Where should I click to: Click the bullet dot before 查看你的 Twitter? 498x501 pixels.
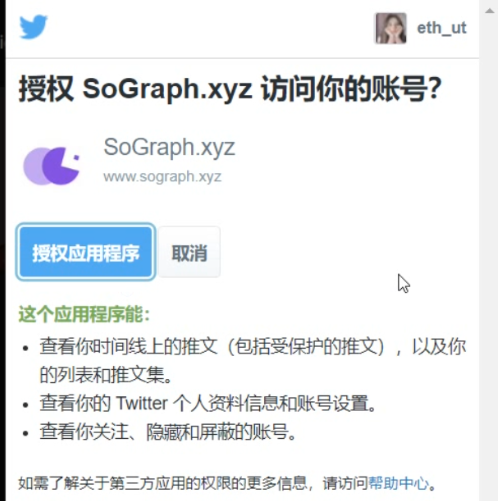tap(26, 405)
